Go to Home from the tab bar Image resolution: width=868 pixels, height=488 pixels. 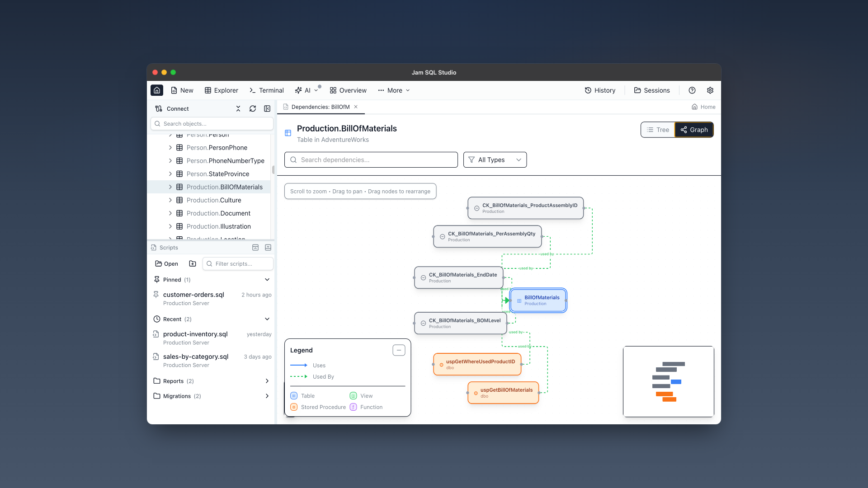pyautogui.click(x=703, y=107)
